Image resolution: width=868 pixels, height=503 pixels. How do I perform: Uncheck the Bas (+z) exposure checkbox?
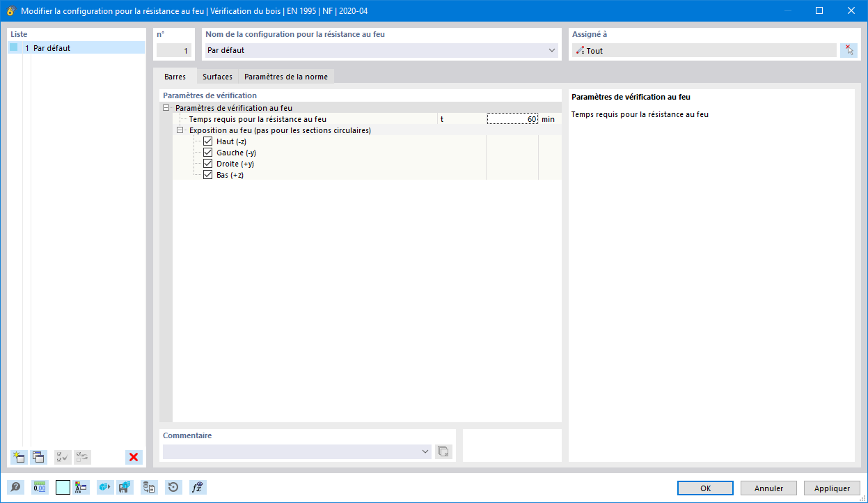207,175
